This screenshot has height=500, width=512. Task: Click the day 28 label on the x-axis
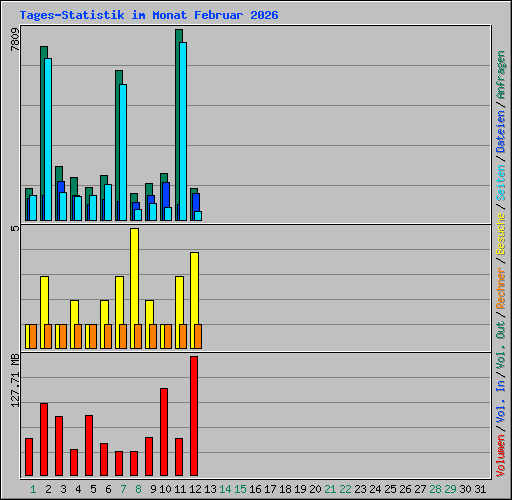click(x=435, y=489)
